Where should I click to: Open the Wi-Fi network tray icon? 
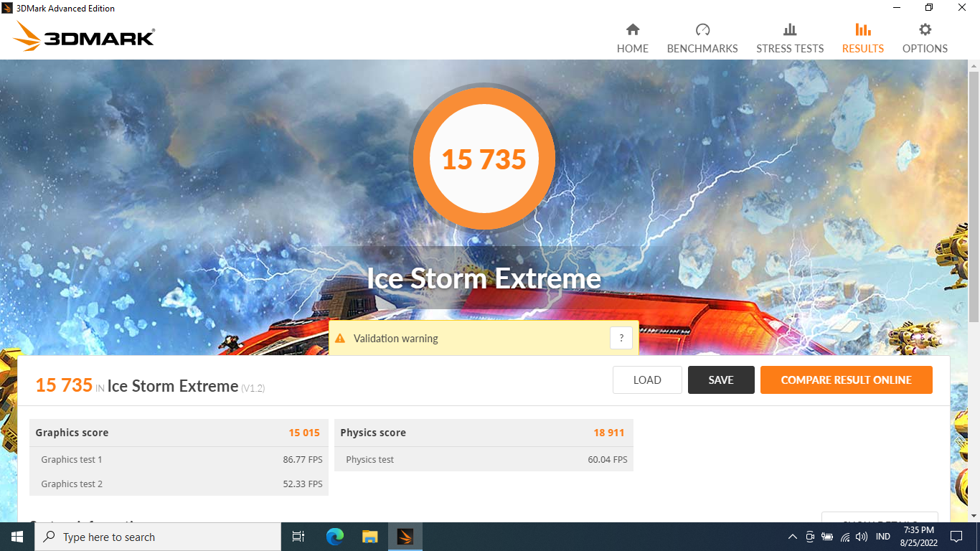coord(844,537)
